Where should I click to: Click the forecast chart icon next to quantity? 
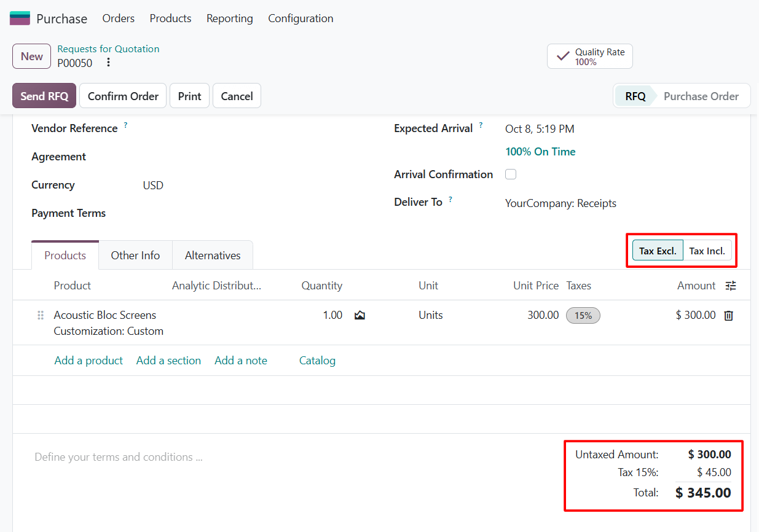[360, 315]
